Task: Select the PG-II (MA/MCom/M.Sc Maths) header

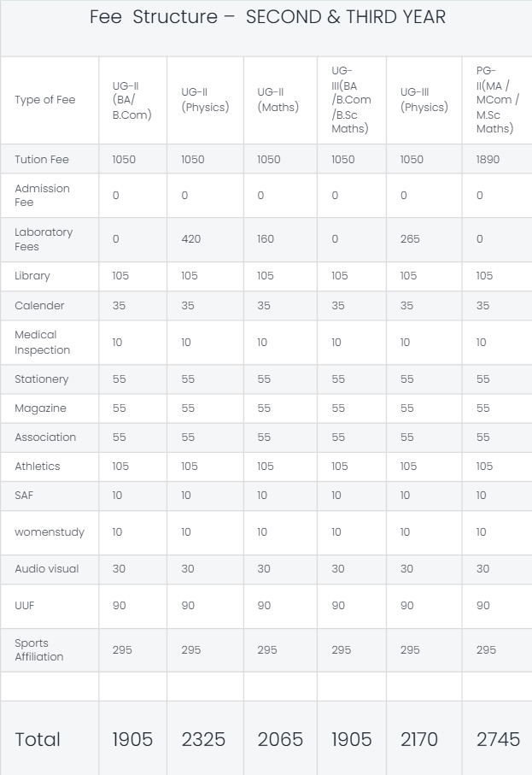Action: [x=497, y=100]
